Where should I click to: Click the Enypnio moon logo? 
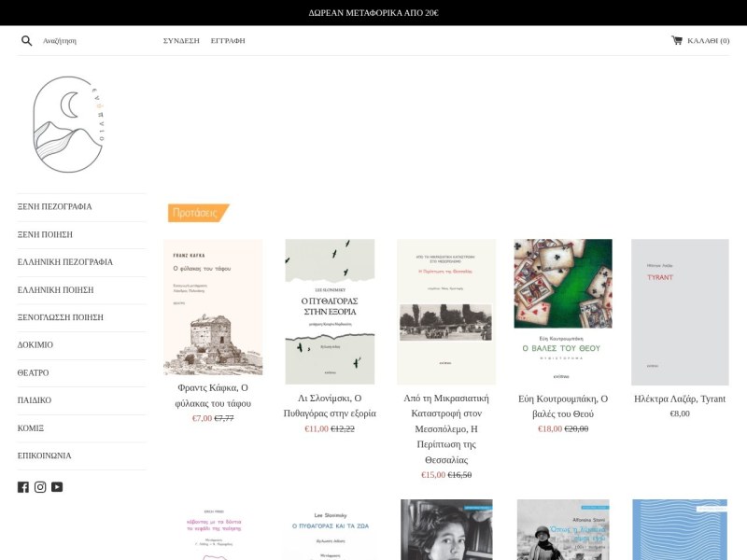click(68, 124)
